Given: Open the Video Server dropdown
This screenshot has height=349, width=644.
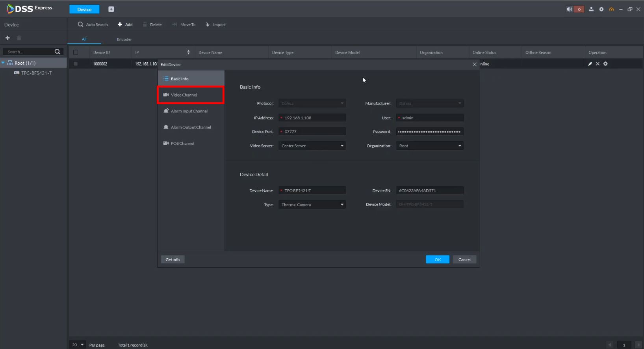Looking at the screenshot, I should coord(312,146).
